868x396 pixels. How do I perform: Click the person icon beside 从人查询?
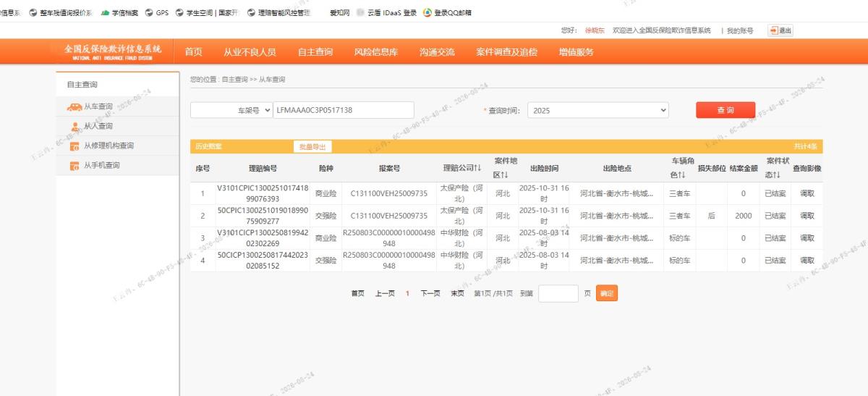coord(75,127)
